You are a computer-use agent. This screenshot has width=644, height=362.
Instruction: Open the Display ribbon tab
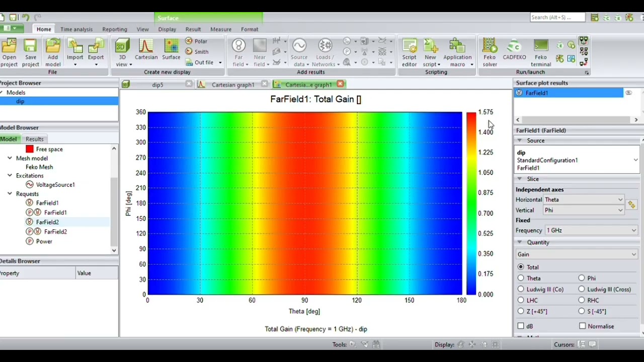(167, 29)
